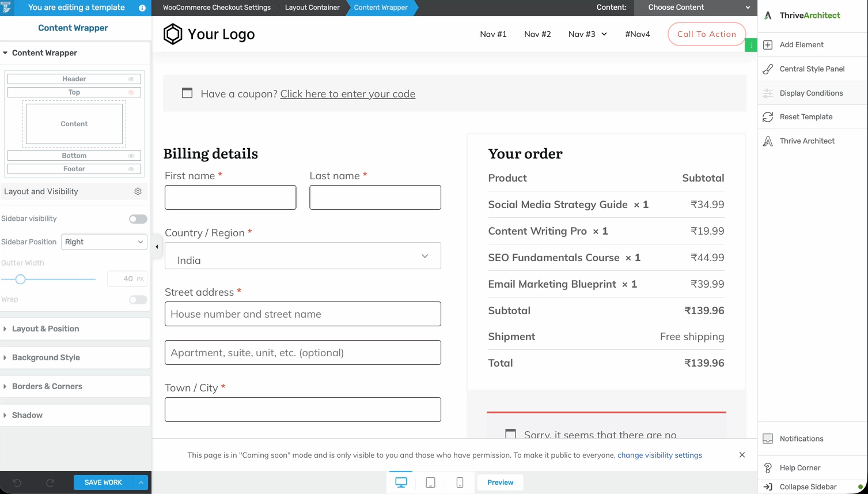The height and width of the screenshot is (494, 868).
Task: Switch to tablet preview mode
Action: coord(430,482)
